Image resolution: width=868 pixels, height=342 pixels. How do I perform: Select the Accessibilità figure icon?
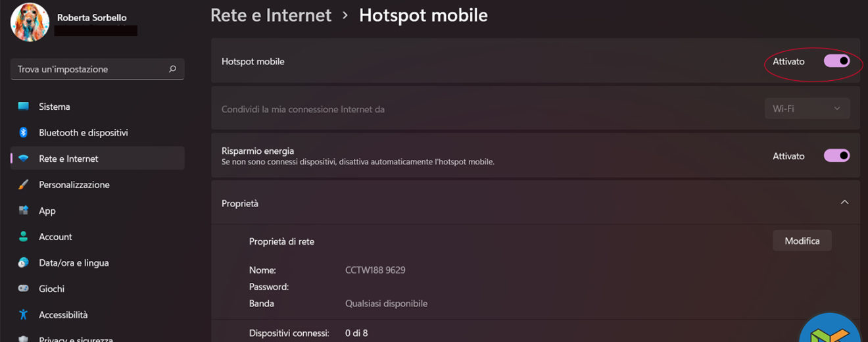click(24, 314)
